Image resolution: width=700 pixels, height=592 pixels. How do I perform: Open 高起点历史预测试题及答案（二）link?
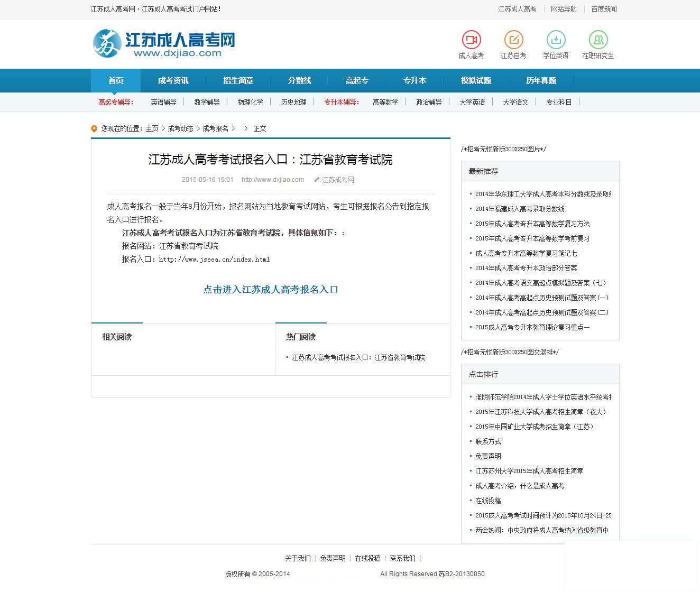coord(542,312)
